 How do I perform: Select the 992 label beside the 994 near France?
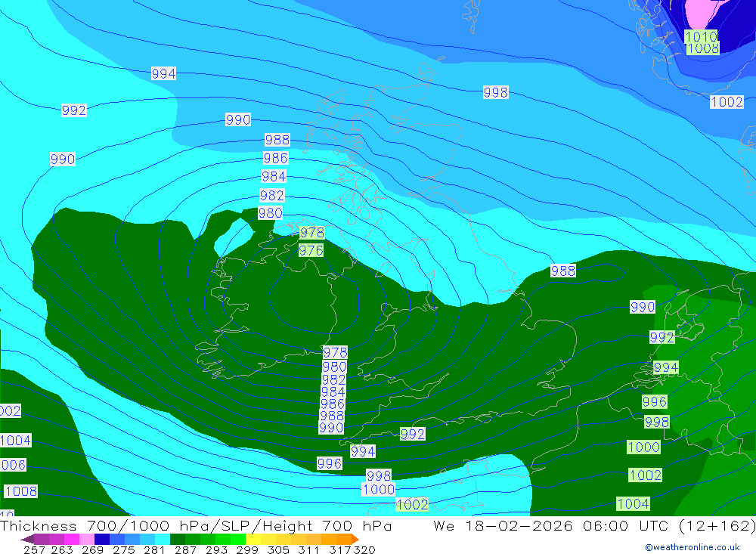click(x=412, y=434)
